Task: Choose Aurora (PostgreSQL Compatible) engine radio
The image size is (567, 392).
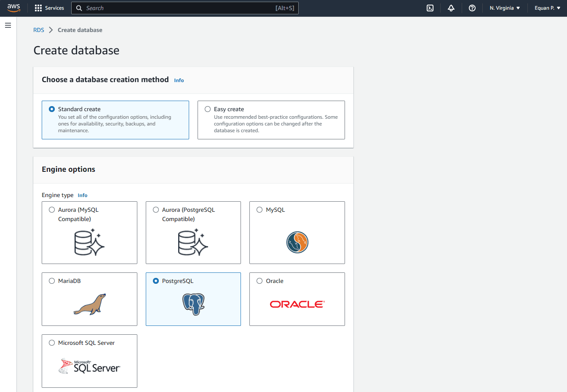Action: pos(156,210)
